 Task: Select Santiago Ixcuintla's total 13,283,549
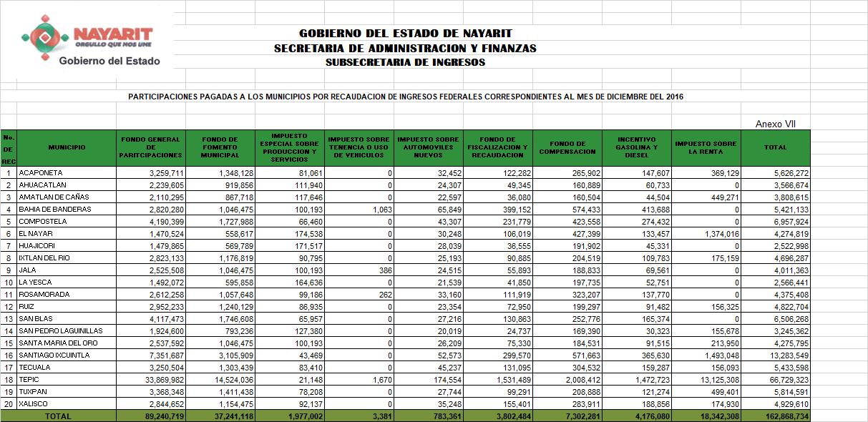pyautogui.click(x=789, y=355)
